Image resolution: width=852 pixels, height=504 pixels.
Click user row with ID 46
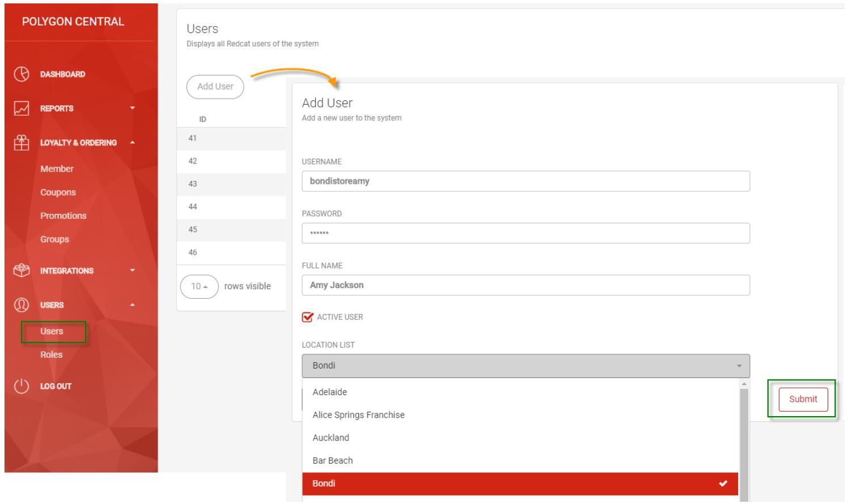(x=231, y=252)
